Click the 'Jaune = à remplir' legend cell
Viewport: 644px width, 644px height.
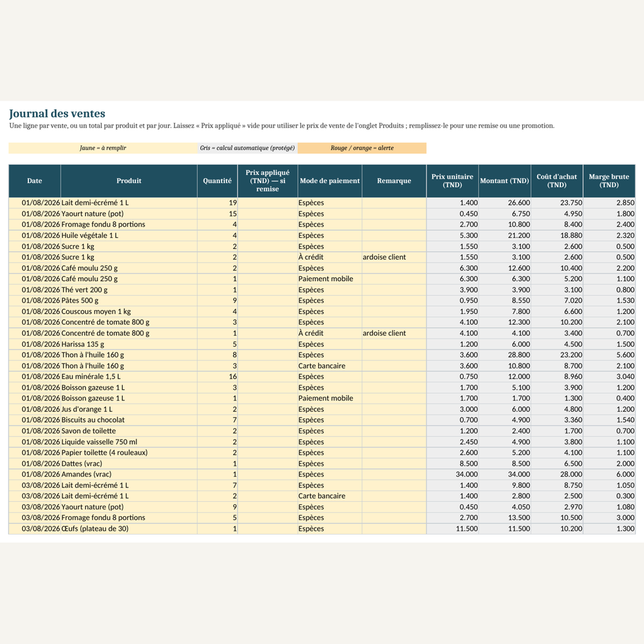coord(103,148)
